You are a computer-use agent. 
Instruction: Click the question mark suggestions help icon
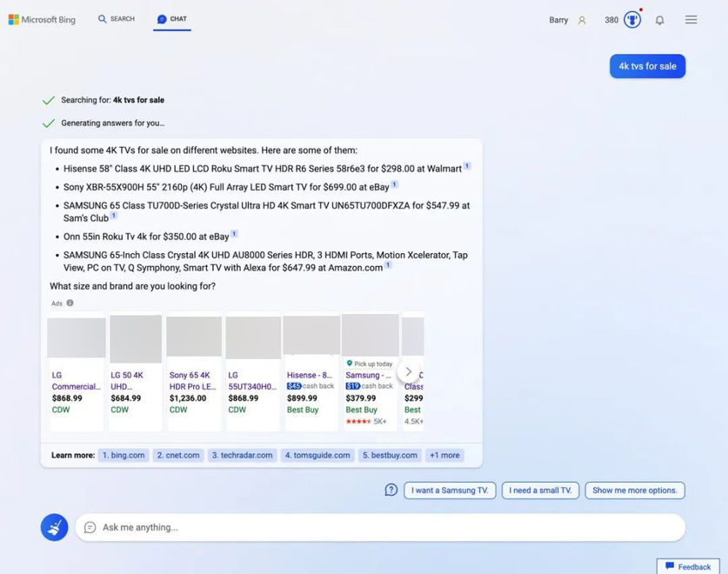(391, 490)
